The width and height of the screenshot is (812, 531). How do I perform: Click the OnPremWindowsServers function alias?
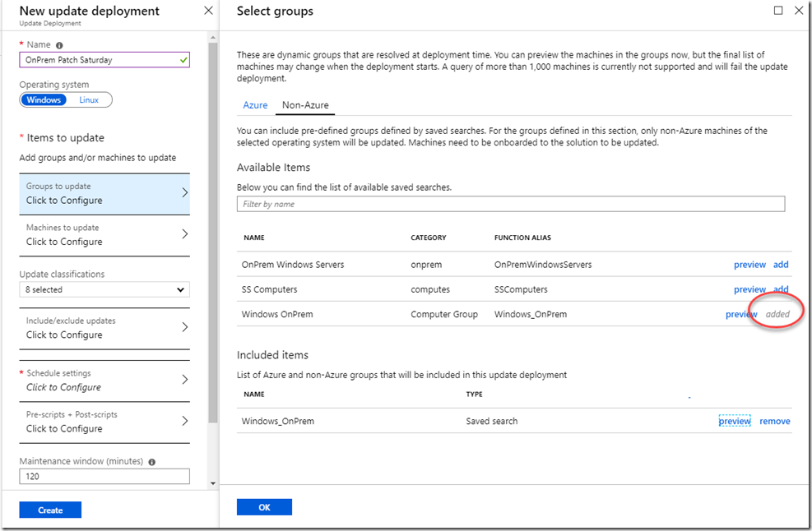[x=543, y=265]
